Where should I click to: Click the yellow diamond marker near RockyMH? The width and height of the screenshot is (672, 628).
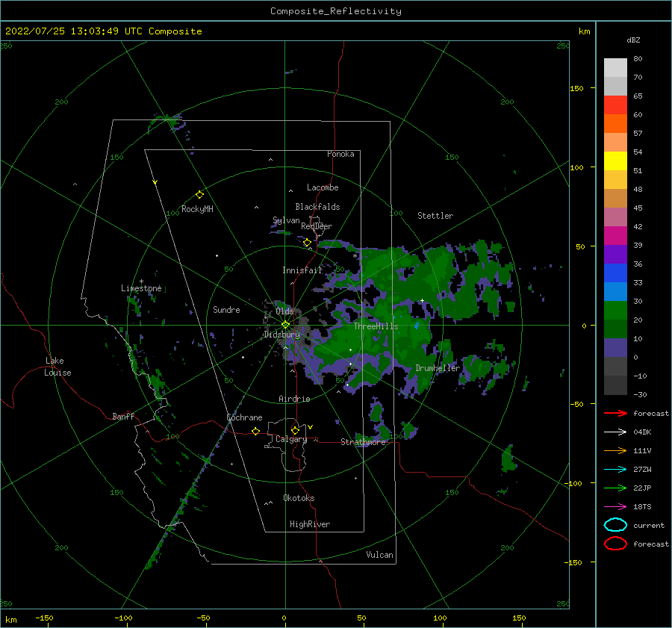pyautogui.click(x=199, y=195)
